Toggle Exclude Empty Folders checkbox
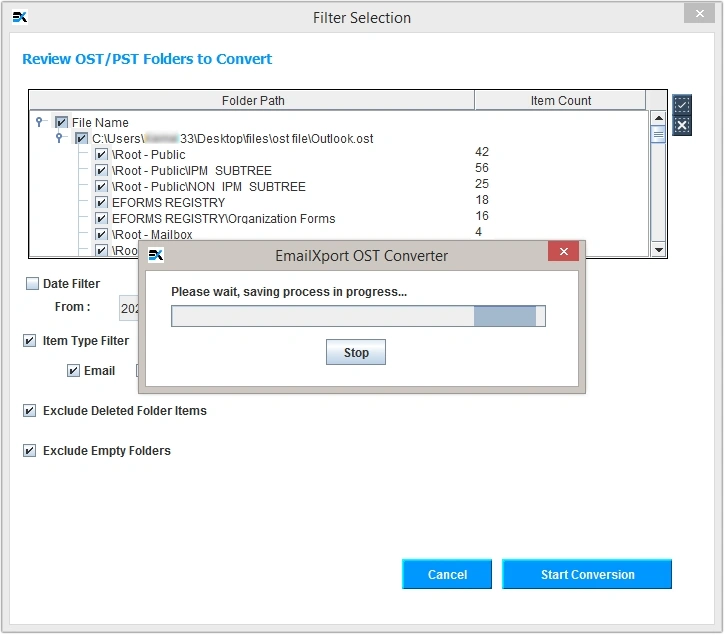The height and width of the screenshot is (635, 725). pos(30,450)
